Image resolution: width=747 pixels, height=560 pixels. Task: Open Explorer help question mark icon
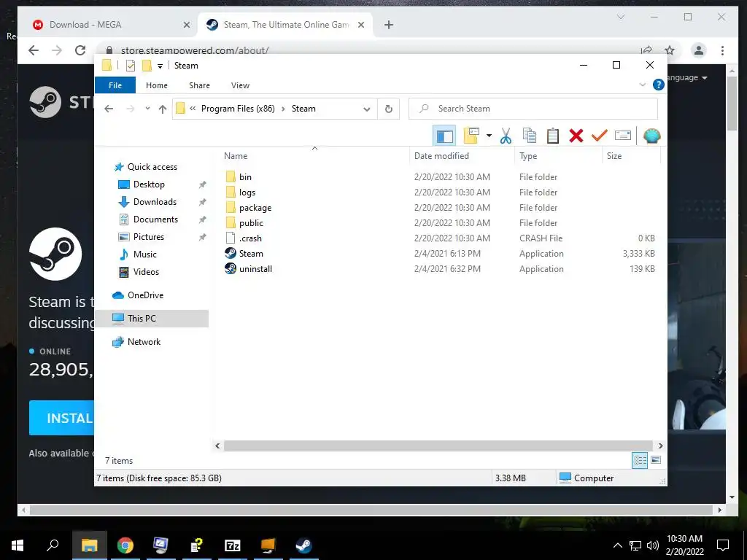pos(659,85)
